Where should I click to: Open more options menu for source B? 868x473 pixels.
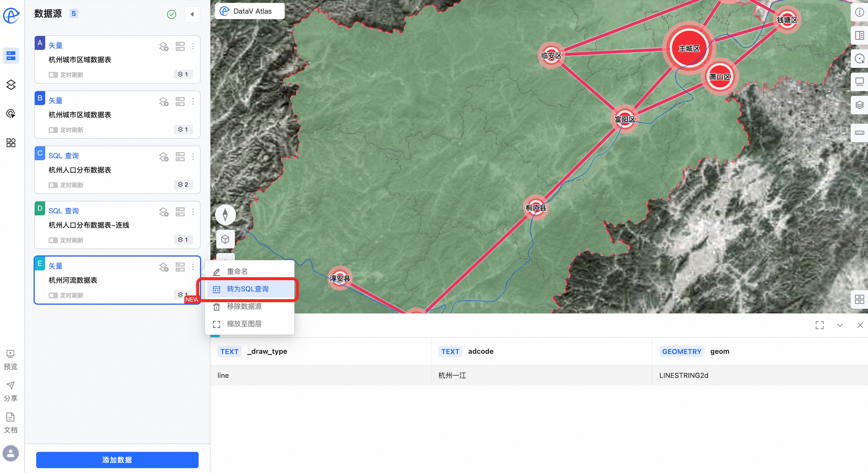coord(193,102)
